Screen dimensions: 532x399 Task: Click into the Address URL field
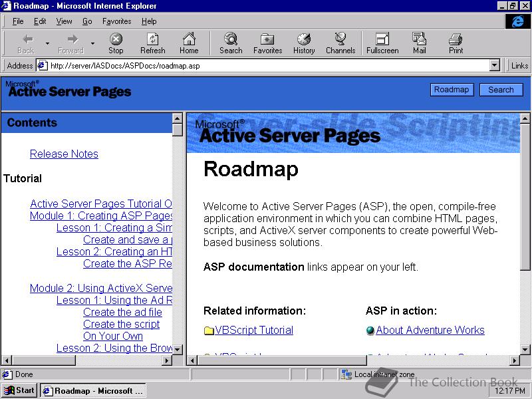click(268, 65)
